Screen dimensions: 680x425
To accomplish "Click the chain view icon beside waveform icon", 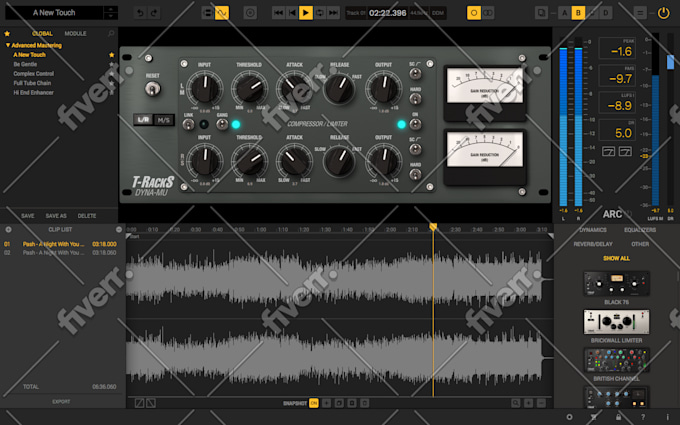I will (x=208, y=13).
